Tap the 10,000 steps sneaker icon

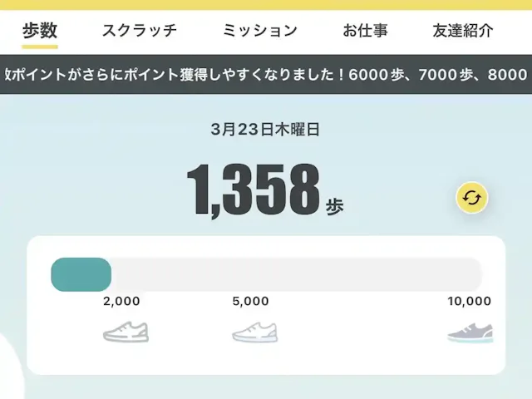coord(470,332)
